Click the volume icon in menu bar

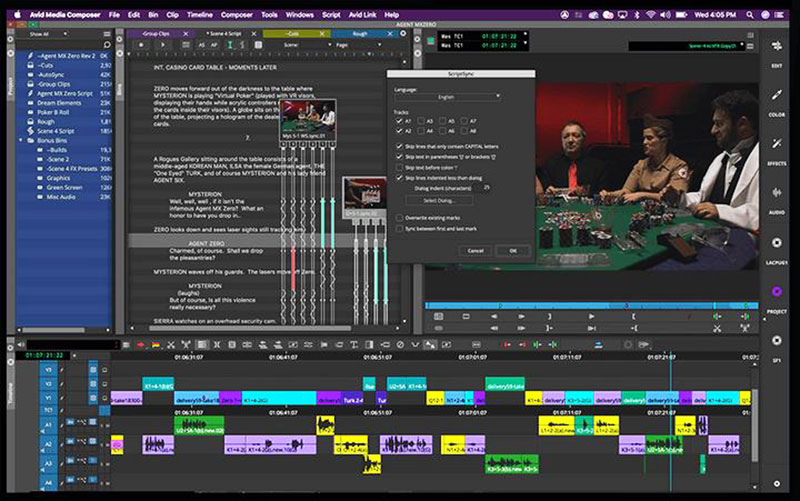coord(665,15)
